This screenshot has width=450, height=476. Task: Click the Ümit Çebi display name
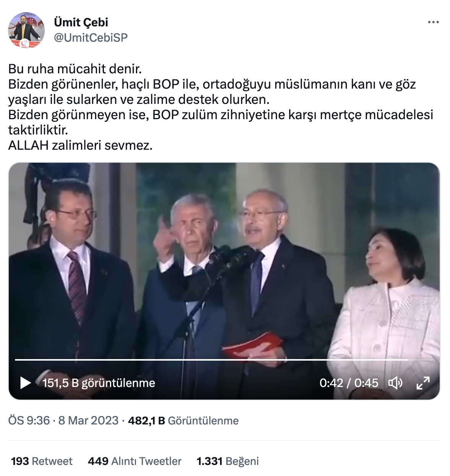[x=81, y=22]
